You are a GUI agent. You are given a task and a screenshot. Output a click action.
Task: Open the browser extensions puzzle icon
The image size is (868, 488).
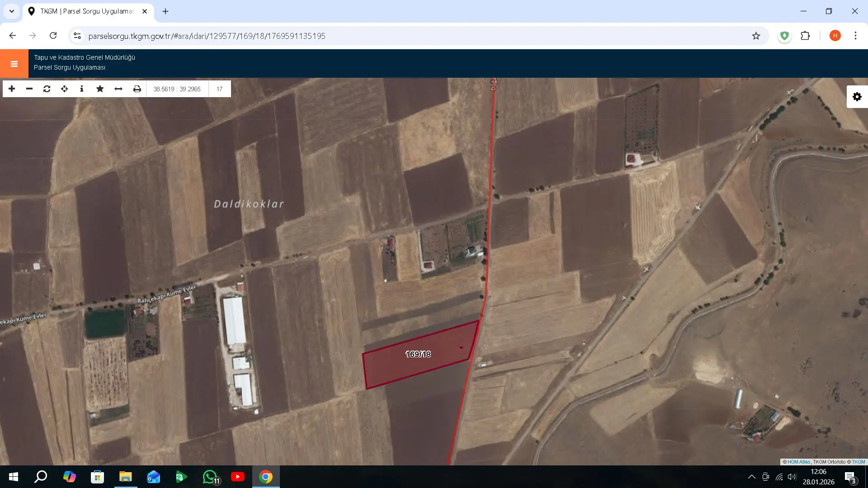pos(805,36)
